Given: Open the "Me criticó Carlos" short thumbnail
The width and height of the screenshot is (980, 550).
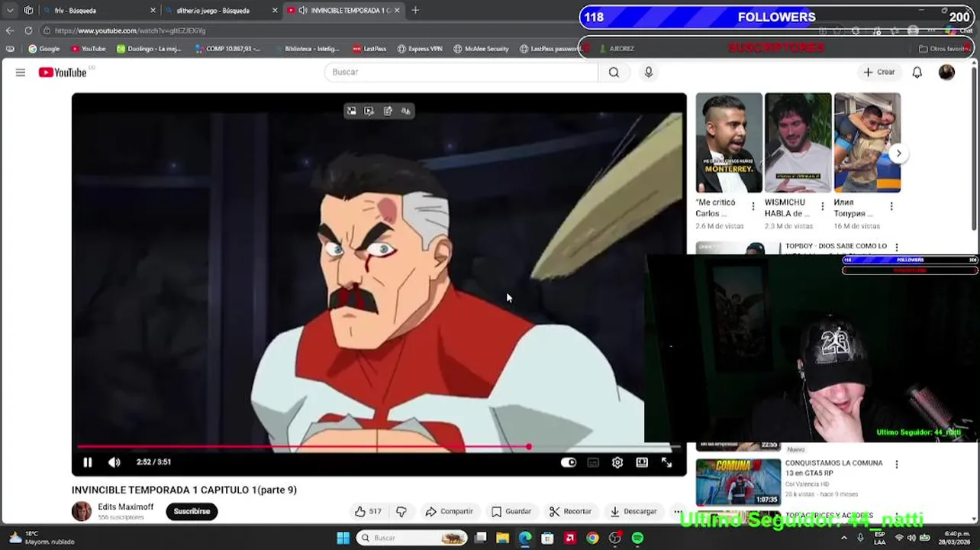Looking at the screenshot, I should pos(729,143).
